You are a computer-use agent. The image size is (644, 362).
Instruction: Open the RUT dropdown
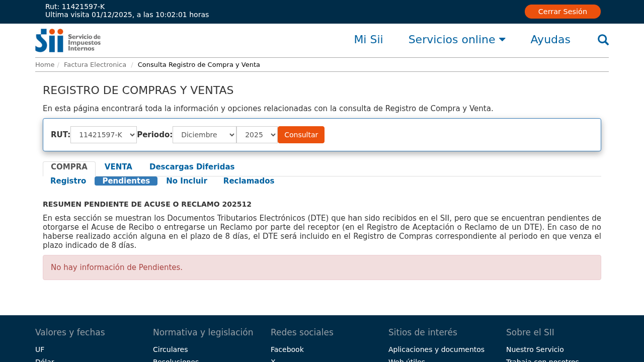(104, 135)
